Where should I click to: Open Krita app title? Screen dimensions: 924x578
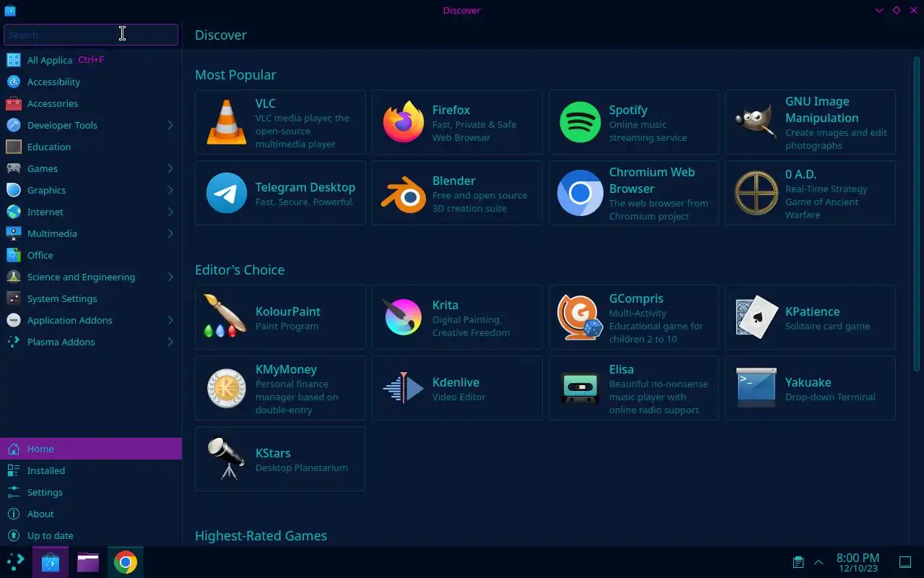tap(445, 305)
